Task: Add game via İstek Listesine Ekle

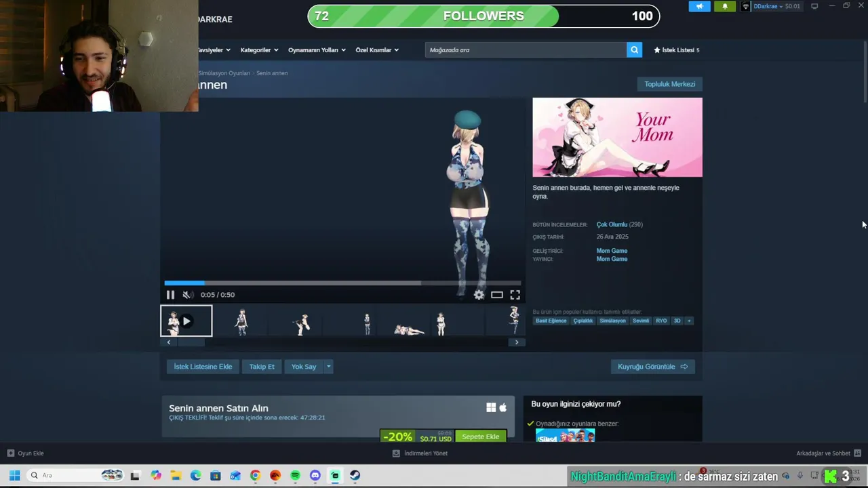Action: point(203,367)
